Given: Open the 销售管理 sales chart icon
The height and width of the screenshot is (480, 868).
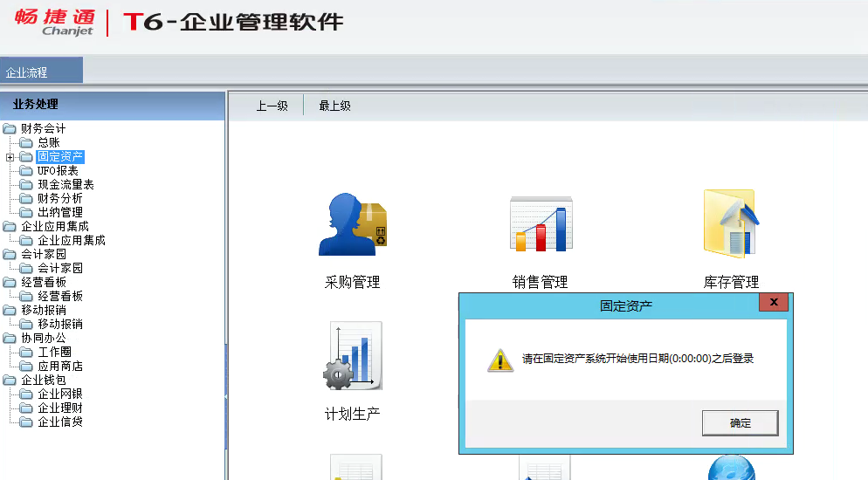Looking at the screenshot, I should (x=541, y=224).
